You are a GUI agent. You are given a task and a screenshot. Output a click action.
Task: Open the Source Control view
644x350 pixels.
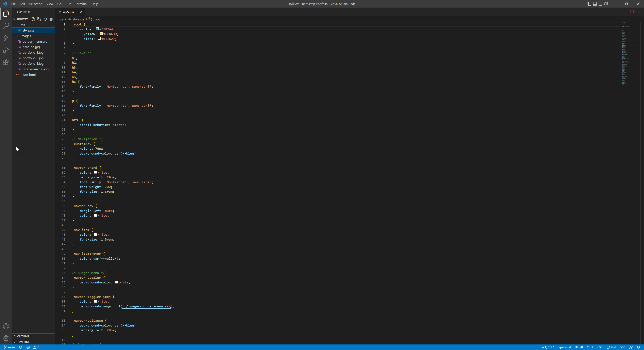[6, 38]
